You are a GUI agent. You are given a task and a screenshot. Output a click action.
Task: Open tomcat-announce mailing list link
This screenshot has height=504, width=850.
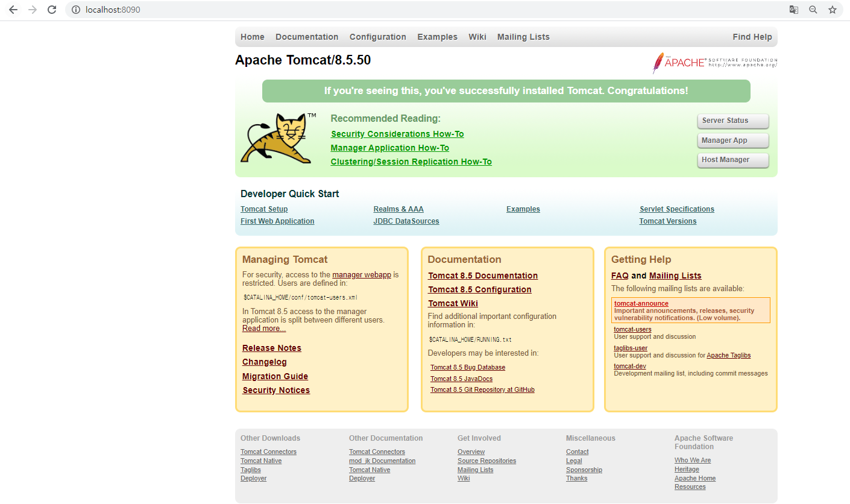point(641,303)
